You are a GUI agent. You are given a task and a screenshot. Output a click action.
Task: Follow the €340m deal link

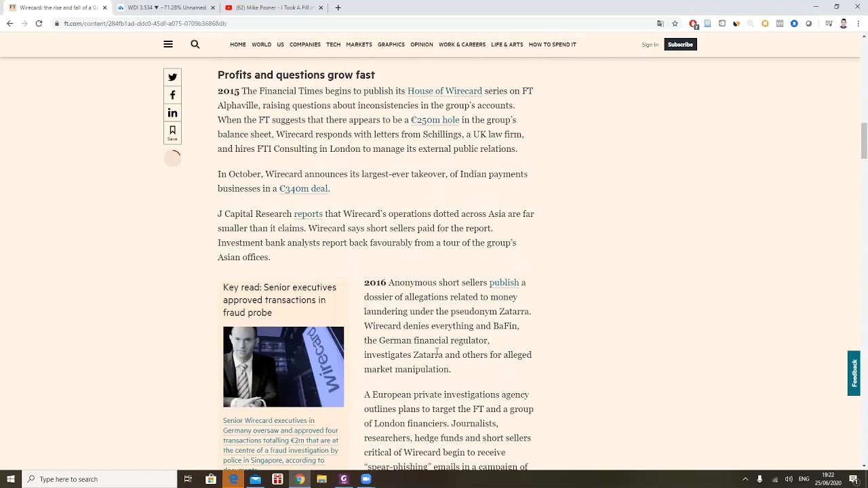coord(304,188)
